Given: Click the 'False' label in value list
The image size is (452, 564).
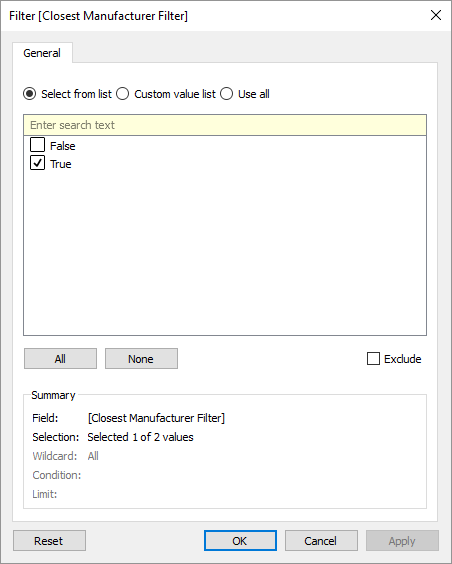Looking at the screenshot, I should [63, 146].
